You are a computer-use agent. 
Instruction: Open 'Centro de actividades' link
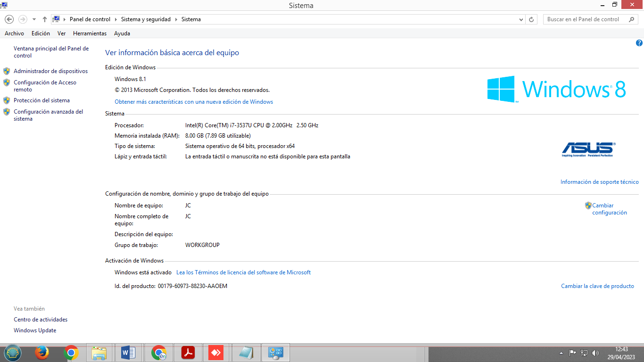point(41,320)
